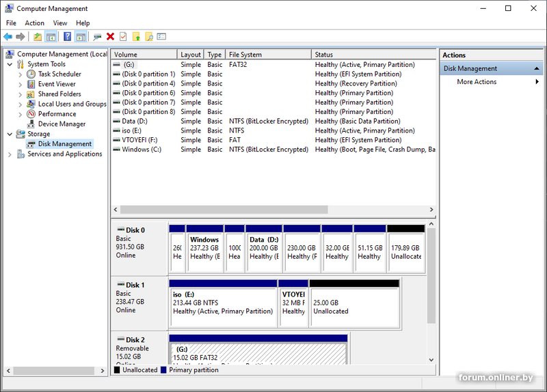The image size is (547, 392).
Task: Select the VTOYEFI (F:) volume row
Action: coord(273,140)
